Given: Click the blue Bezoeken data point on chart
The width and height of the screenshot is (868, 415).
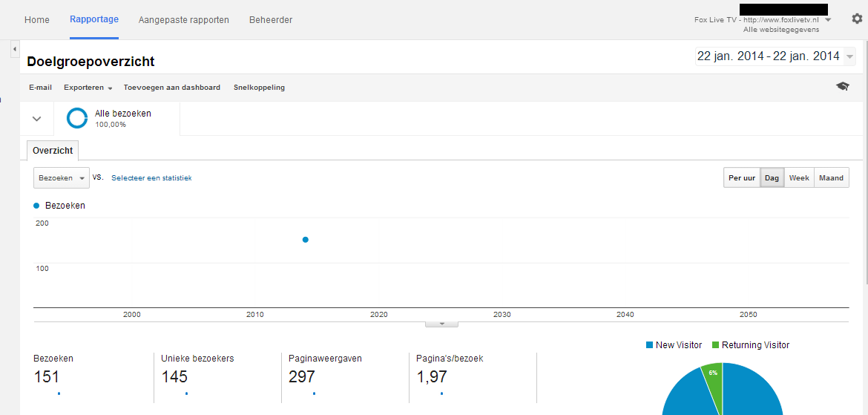Looking at the screenshot, I should (x=306, y=239).
